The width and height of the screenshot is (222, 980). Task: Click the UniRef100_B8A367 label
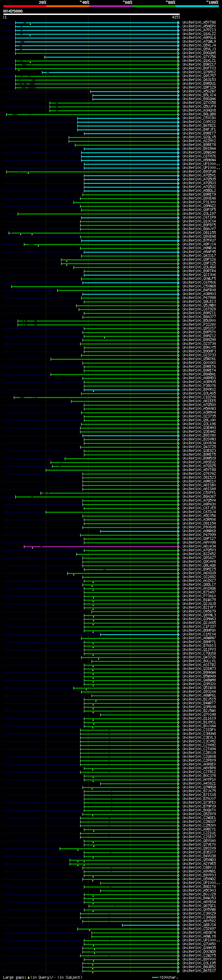tap(199, 496)
